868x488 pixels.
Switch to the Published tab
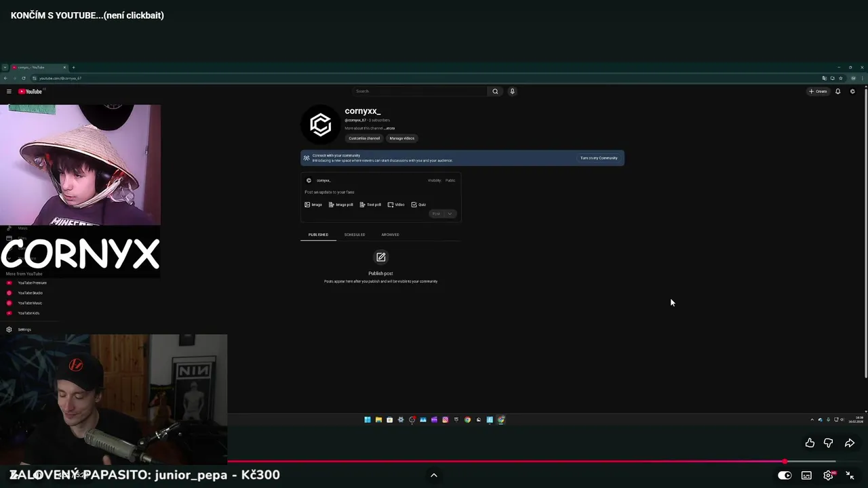(318, 235)
